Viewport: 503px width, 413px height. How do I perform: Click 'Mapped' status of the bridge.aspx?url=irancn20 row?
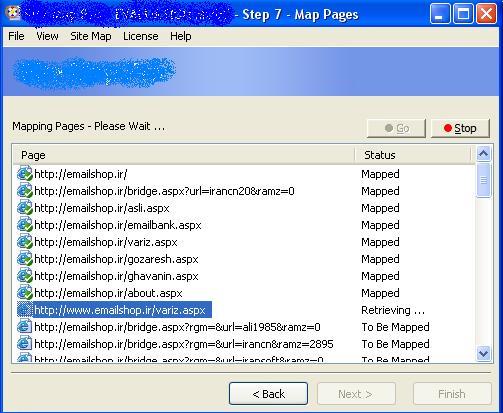380,191
